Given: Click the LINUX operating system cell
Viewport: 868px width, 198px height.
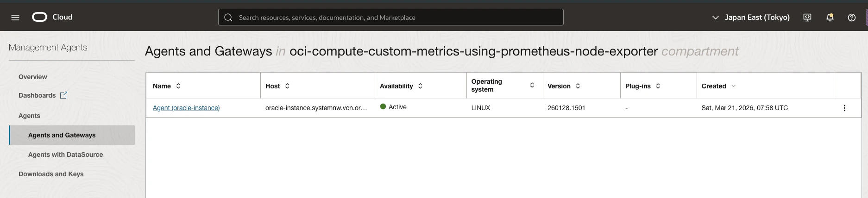Looking at the screenshot, I should (481, 108).
